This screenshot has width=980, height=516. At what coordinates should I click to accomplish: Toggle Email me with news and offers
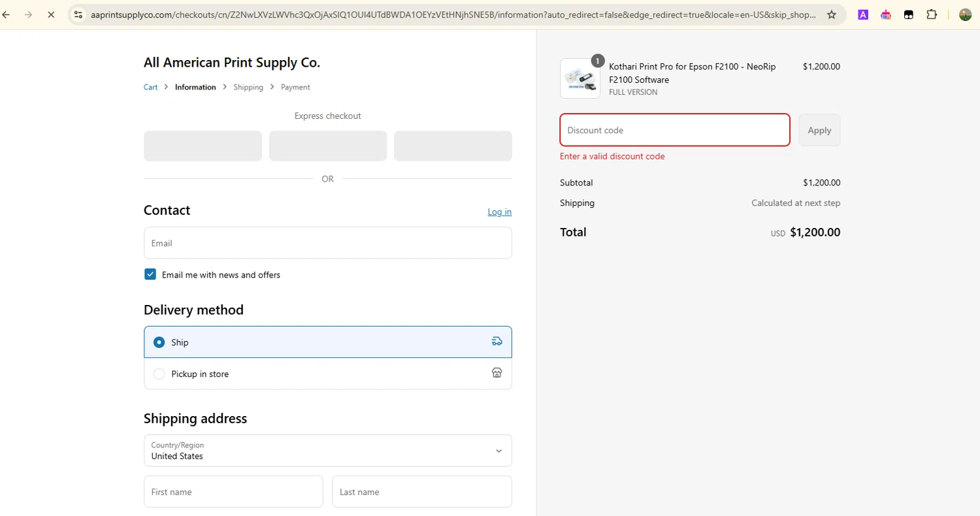click(150, 274)
